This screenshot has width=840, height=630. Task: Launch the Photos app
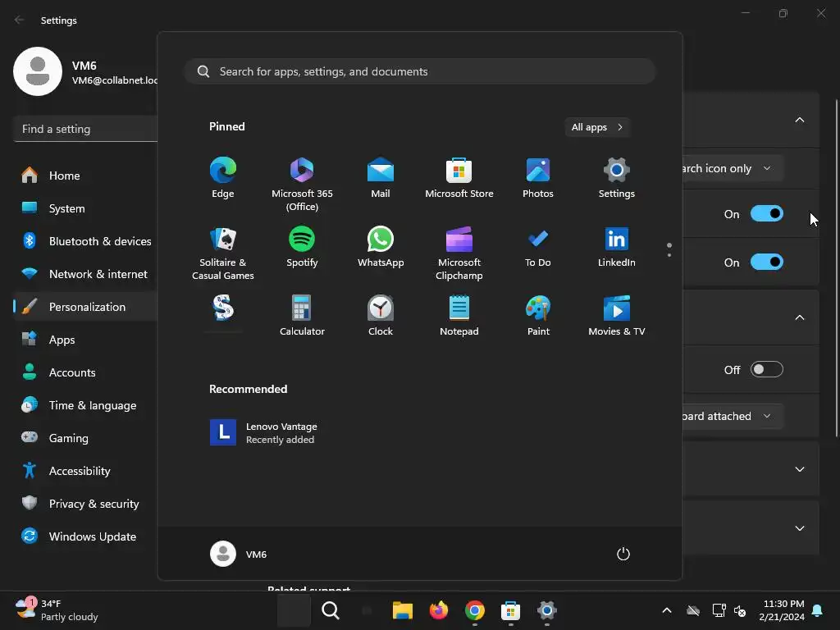[538, 178]
